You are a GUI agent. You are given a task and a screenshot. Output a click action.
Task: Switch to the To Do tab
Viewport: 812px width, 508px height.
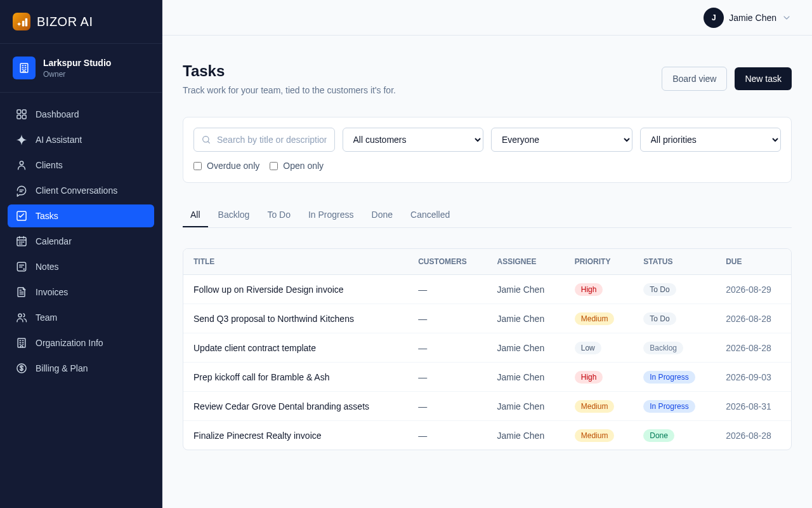pos(279,215)
